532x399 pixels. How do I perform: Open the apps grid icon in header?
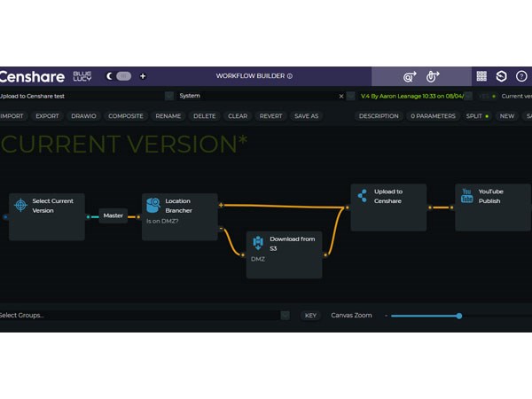[481, 76]
